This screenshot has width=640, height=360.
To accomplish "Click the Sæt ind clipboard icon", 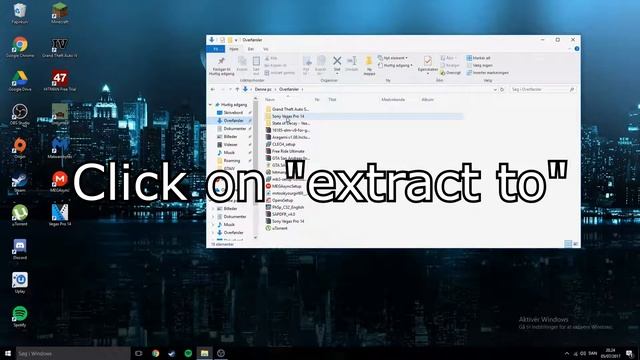I will [x=256, y=61].
